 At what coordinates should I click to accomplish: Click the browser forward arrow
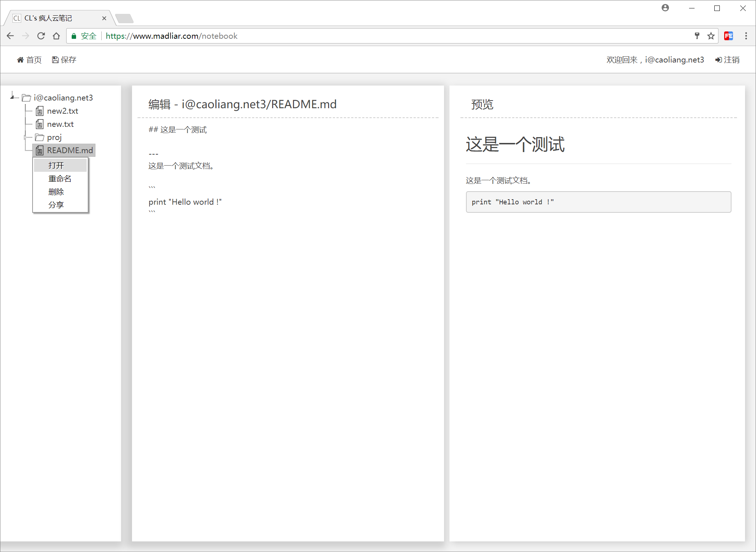[26, 36]
